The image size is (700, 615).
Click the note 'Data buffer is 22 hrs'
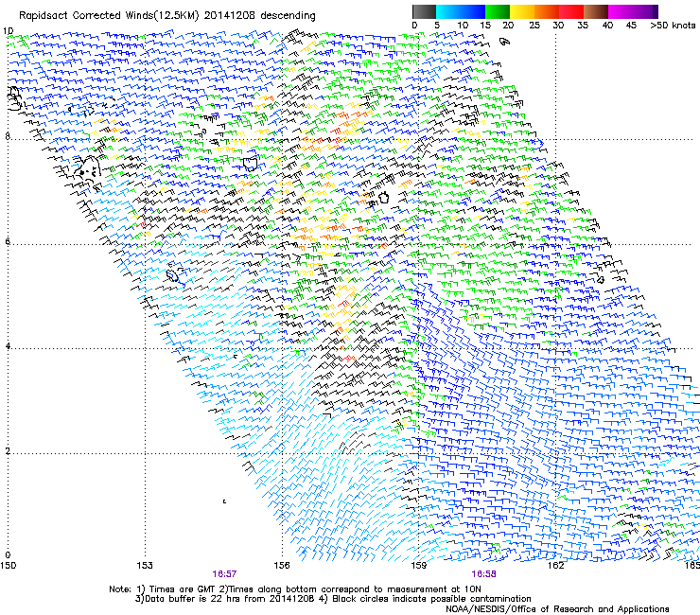tap(193, 599)
